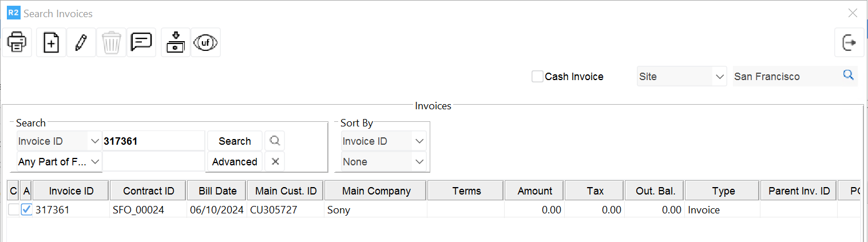Click the payment deposit cash icon

[175, 43]
